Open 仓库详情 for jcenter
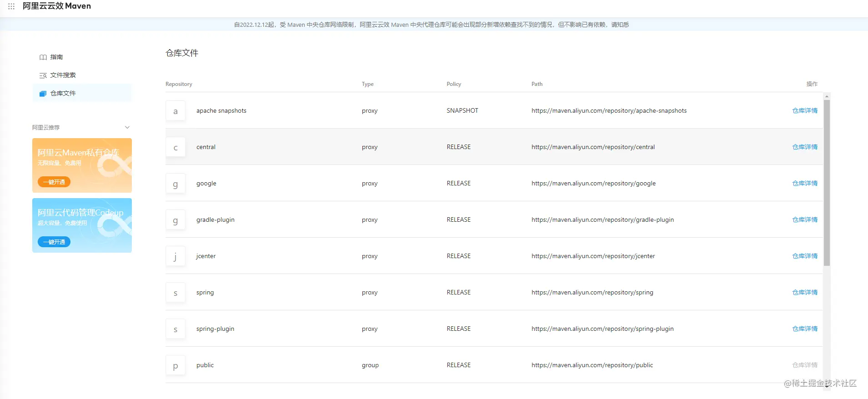 tap(805, 256)
